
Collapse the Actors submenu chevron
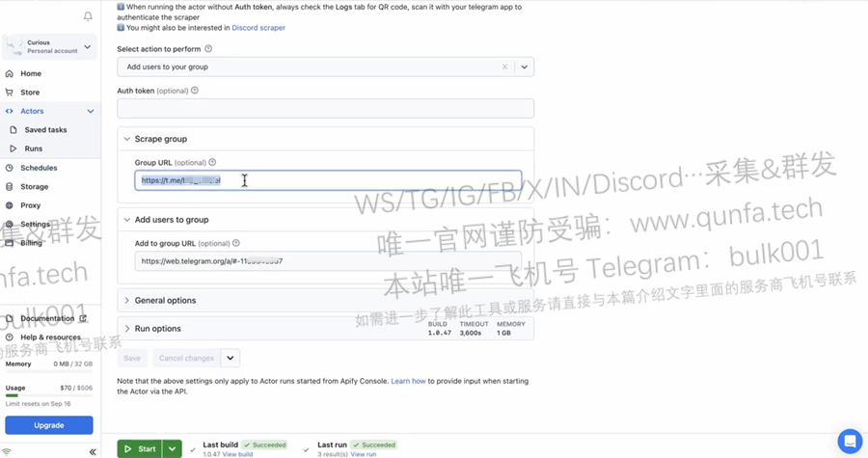(91, 111)
